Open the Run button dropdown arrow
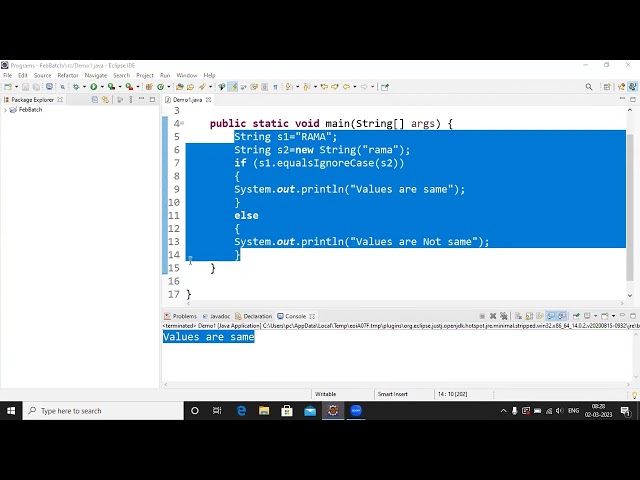Viewport: 640px width, 480px height. [101, 87]
